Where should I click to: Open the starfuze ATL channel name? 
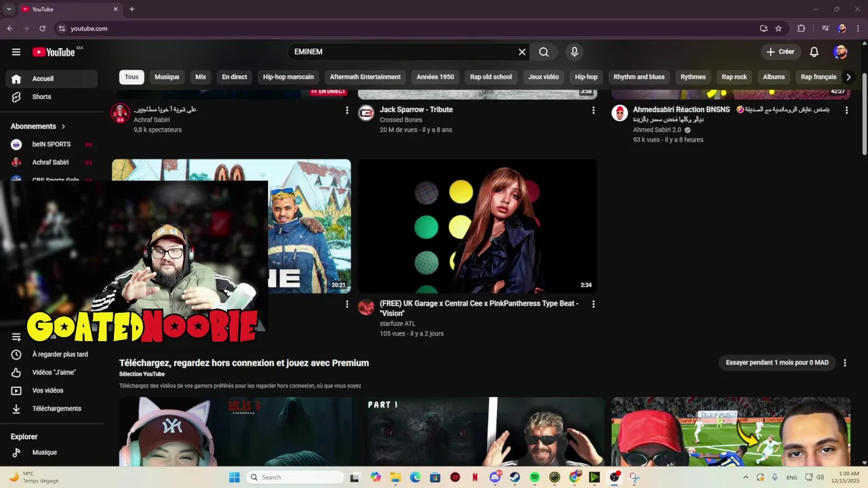point(397,324)
